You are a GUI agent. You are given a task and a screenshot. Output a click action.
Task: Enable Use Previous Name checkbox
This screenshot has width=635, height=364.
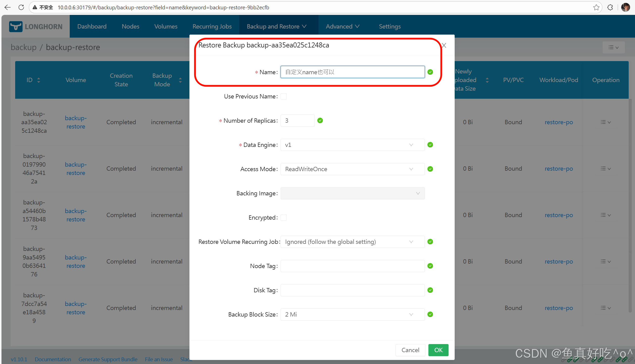[x=284, y=96]
